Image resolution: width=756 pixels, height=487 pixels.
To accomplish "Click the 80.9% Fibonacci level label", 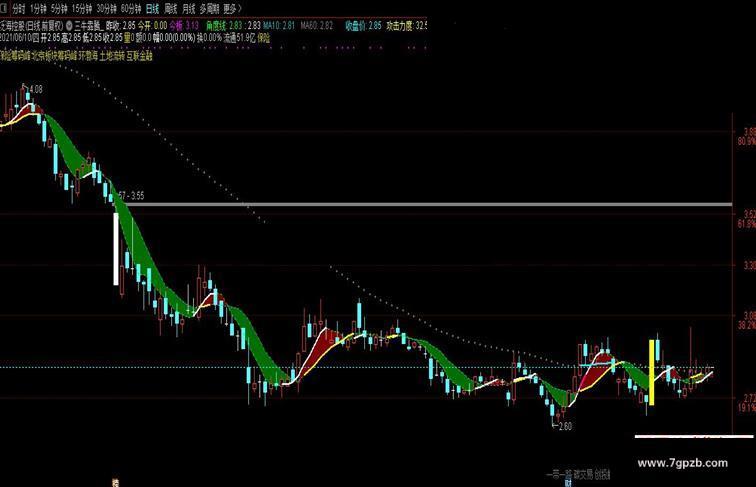I will 746,141.
